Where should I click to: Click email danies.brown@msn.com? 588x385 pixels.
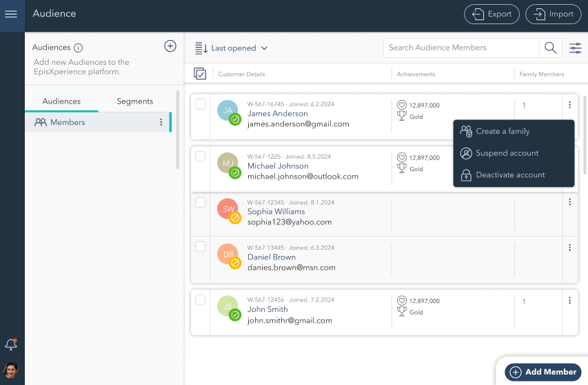pyautogui.click(x=292, y=268)
